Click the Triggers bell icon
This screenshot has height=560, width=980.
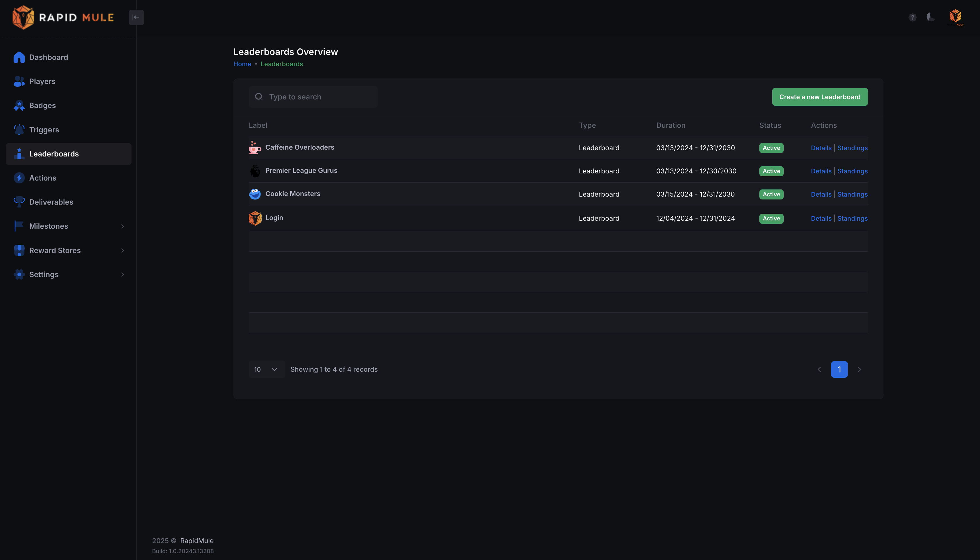pos(19,130)
